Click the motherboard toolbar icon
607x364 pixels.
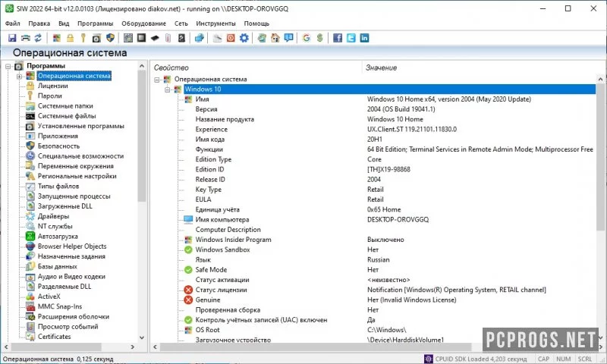(128, 38)
